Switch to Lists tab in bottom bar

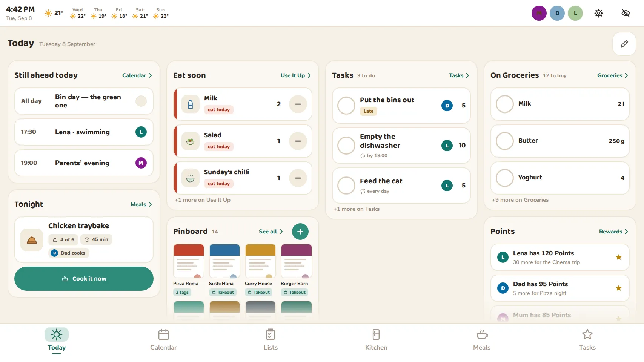point(271,340)
